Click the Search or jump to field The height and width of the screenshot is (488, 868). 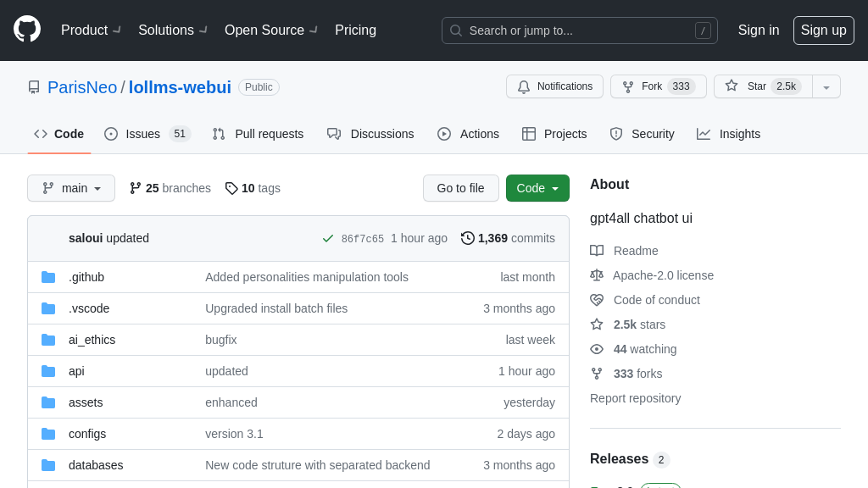point(579,30)
